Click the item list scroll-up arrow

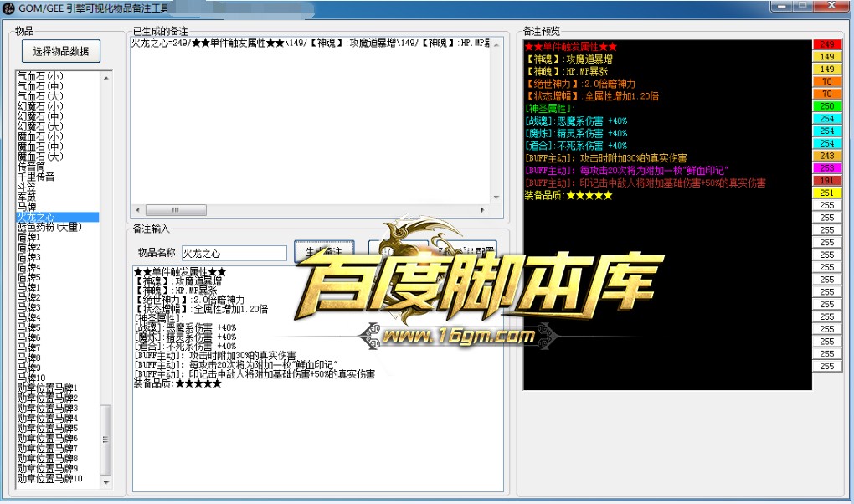tap(106, 79)
